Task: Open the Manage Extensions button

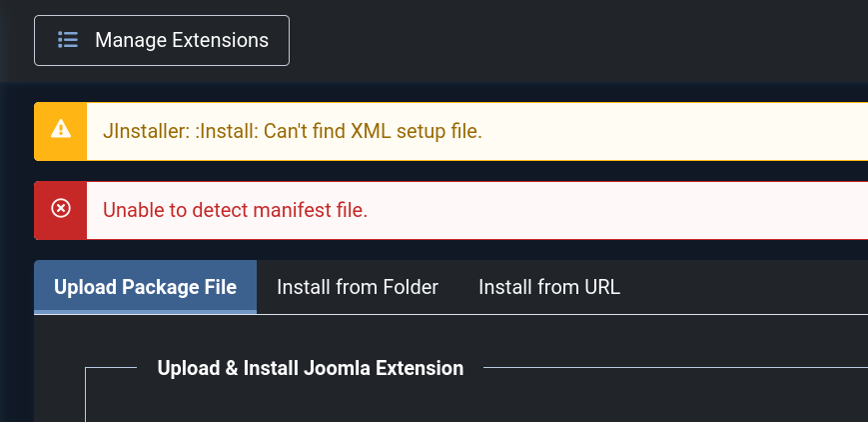Action: (x=162, y=40)
